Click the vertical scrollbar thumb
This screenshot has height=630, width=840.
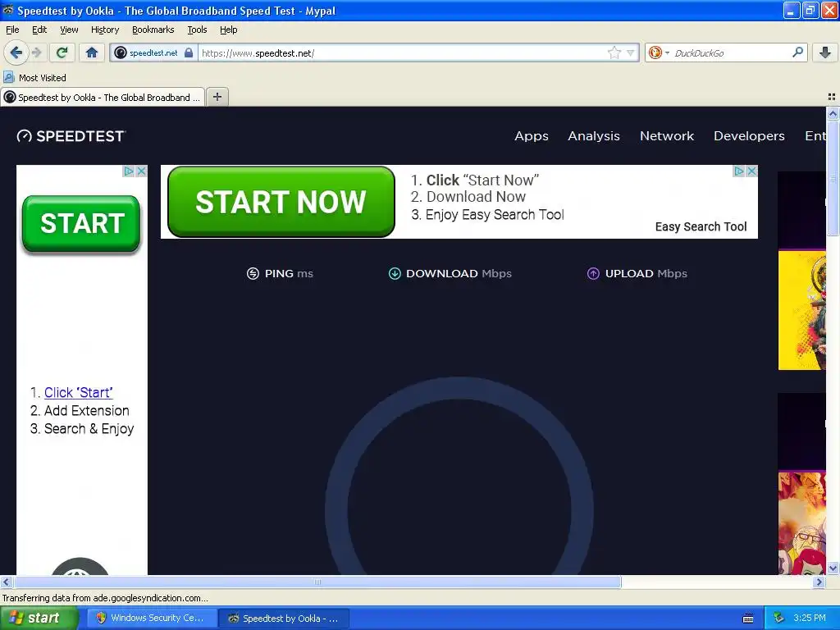(833, 177)
